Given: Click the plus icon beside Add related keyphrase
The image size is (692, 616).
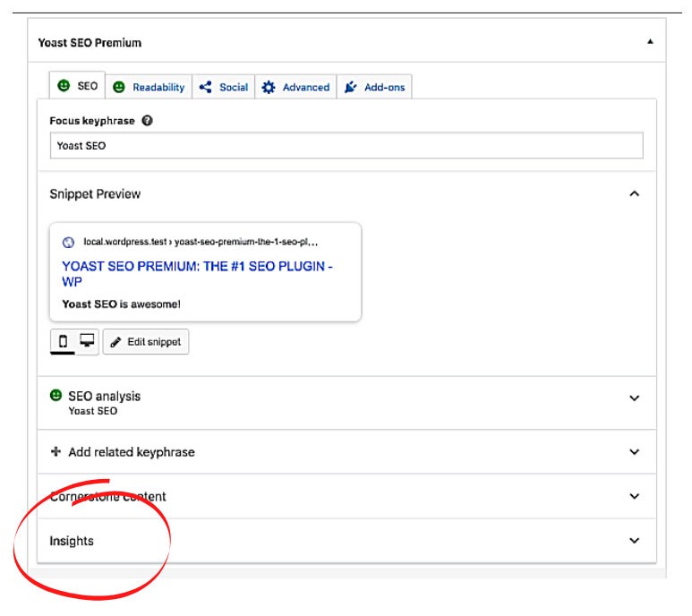Looking at the screenshot, I should tap(56, 451).
